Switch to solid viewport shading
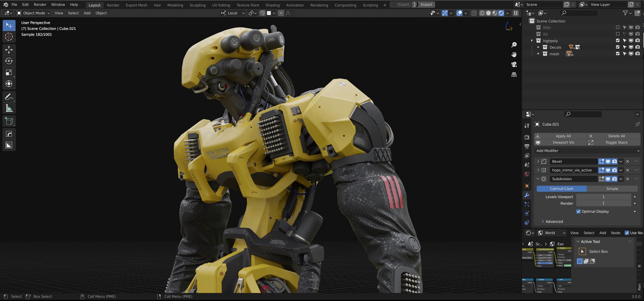The height and width of the screenshot is (301, 644). click(x=488, y=13)
